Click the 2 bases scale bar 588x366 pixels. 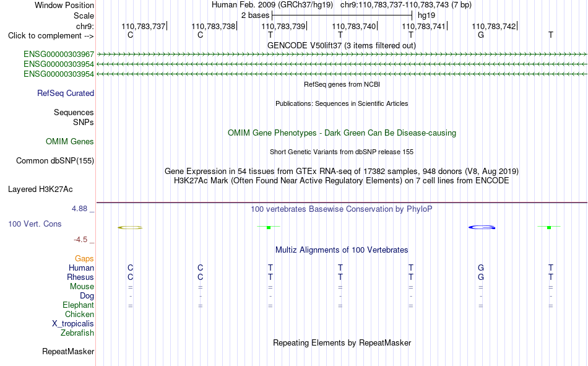342,15
